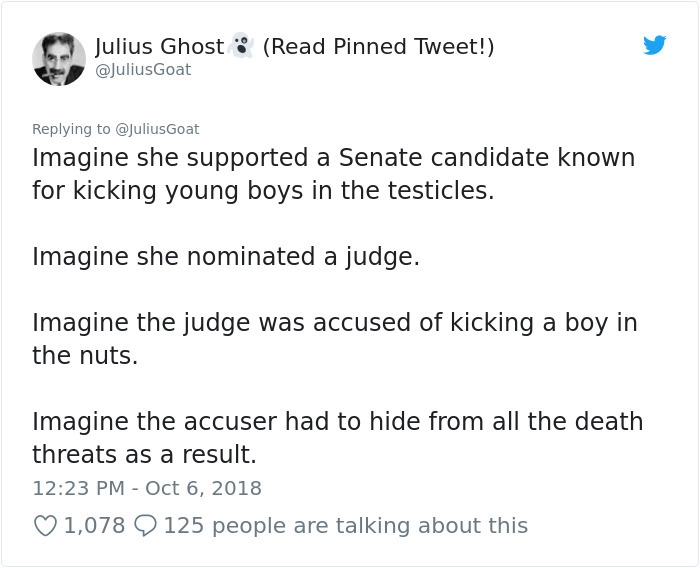Like the tweet with the heart icon

click(45, 525)
